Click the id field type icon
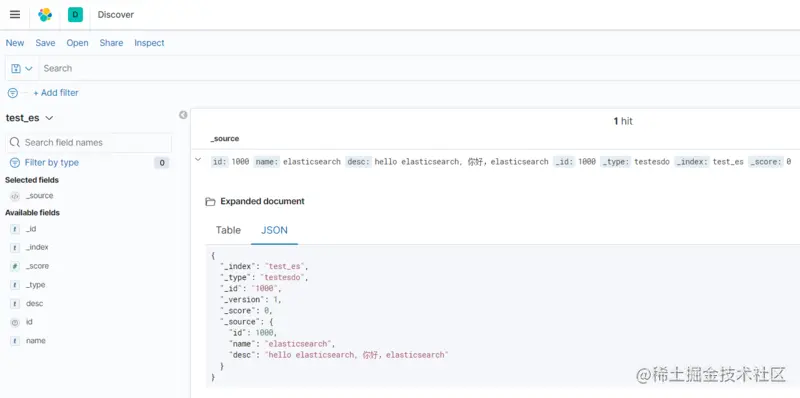The width and height of the screenshot is (800, 398). [15, 322]
